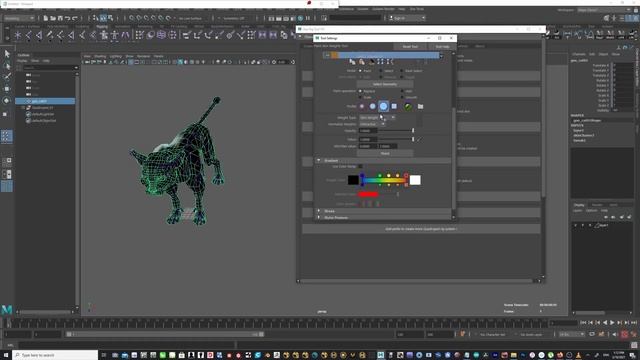The height and width of the screenshot is (360, 640).
Task: Click the last custom image brush profile
Action: [408, 106]
